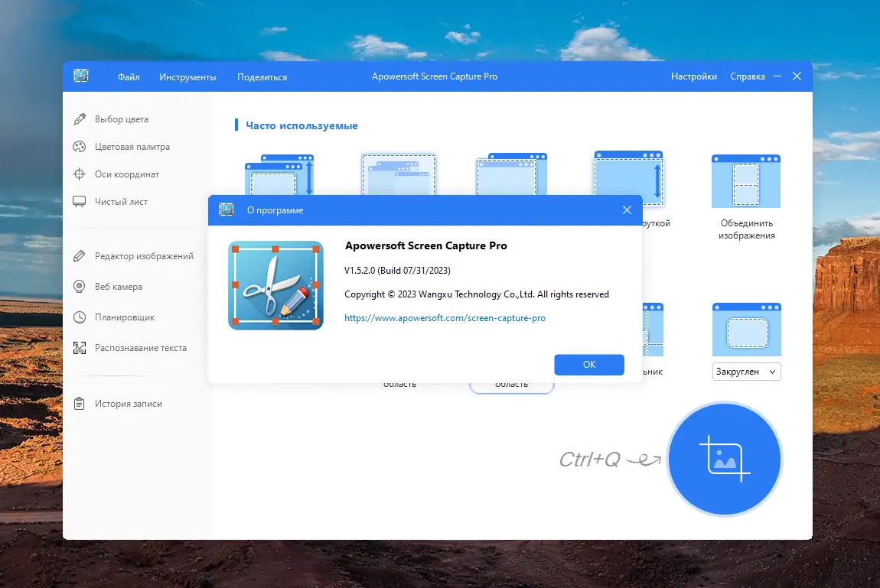Click the Ctrl+Q shortcut hint
This screenshot has width=880, height=588.
[590, 459]
